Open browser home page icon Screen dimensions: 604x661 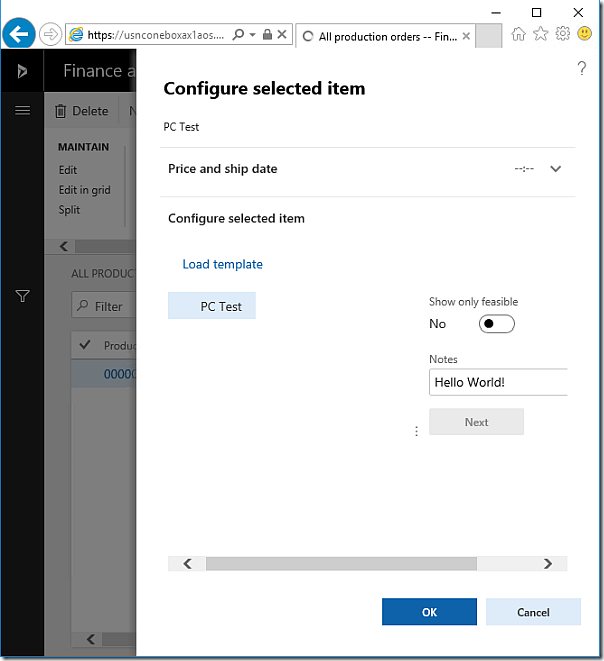click(x=518, y=34)
